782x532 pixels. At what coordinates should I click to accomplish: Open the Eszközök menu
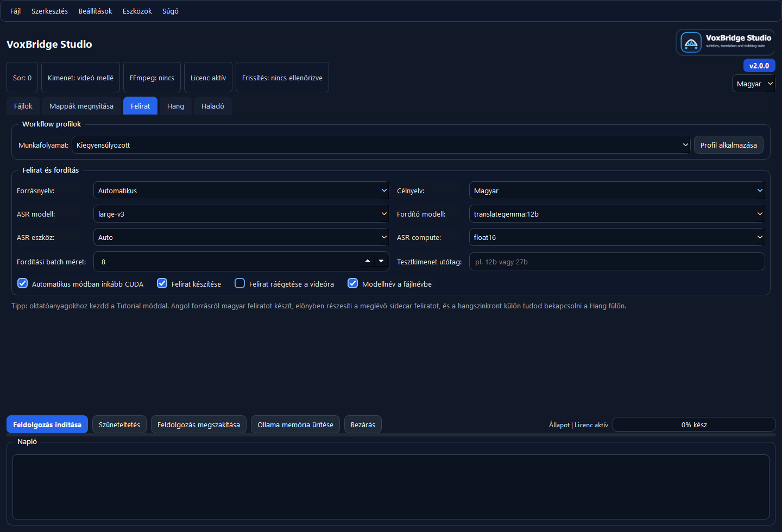137,11
